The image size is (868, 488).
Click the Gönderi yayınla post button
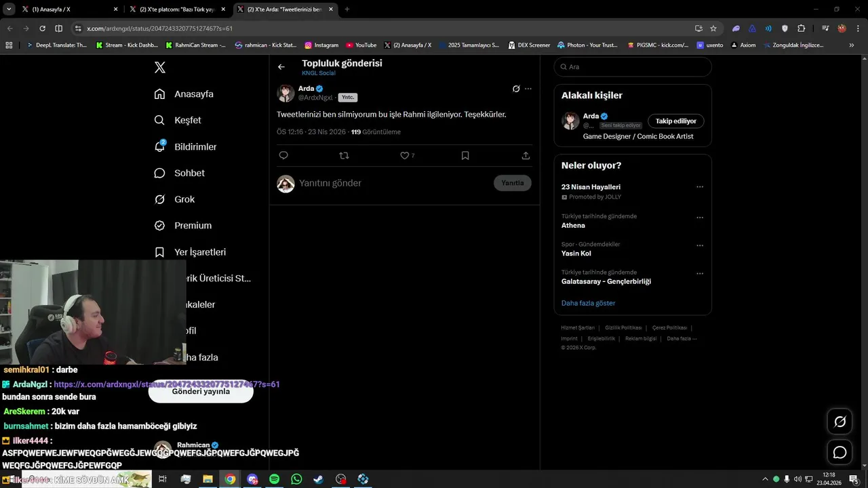coord(201,391)
